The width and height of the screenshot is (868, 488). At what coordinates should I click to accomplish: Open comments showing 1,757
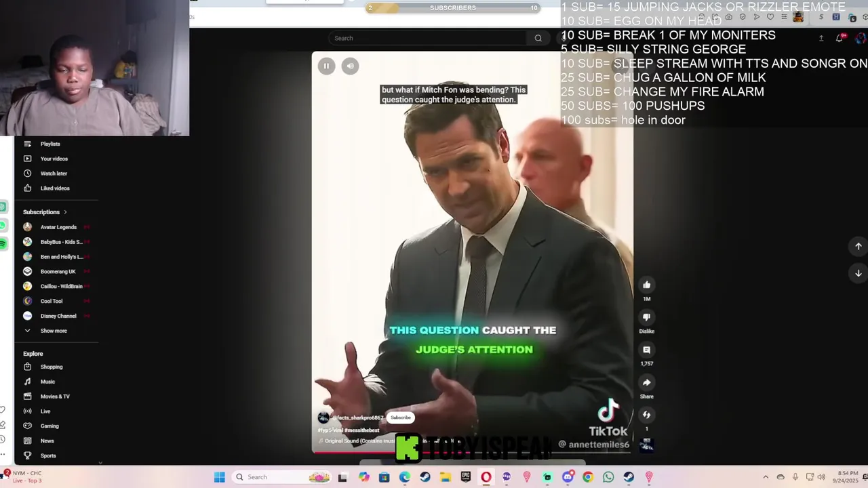(646, 350)
